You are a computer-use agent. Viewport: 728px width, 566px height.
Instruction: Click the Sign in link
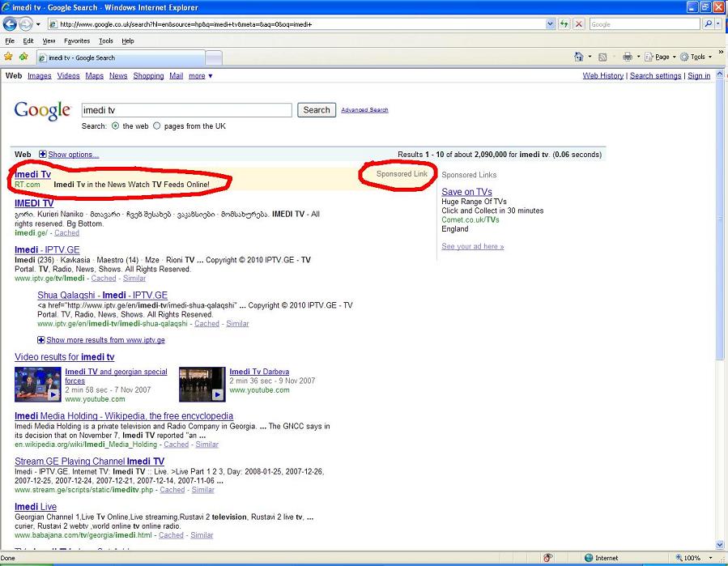(x=699, y=75)
